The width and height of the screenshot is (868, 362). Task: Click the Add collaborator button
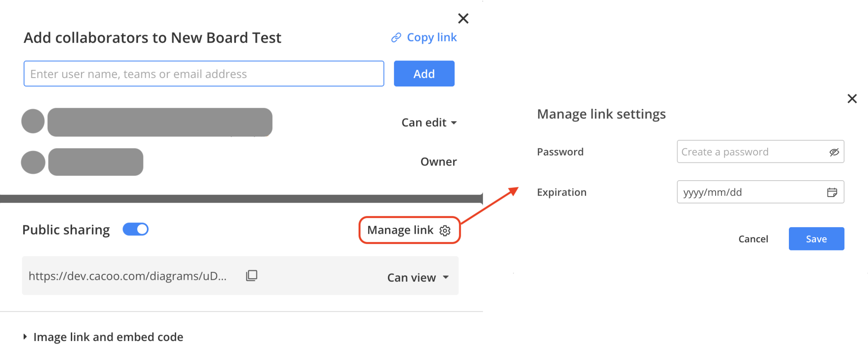coord(424,74)
